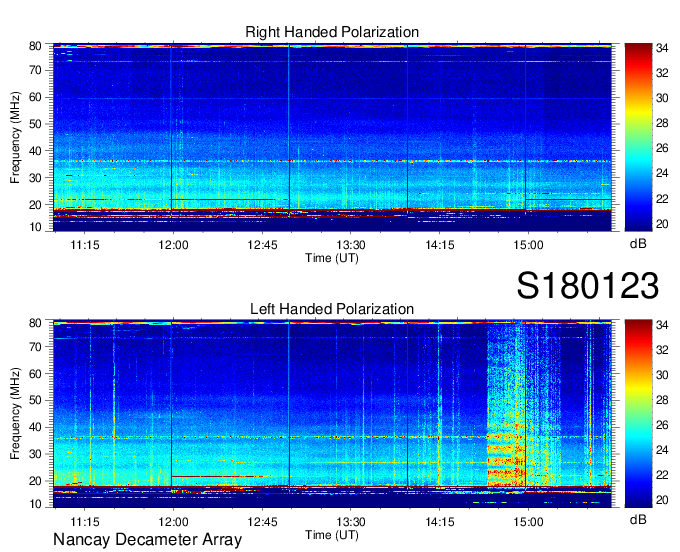Click the 70 MHz tick on Right Handed frequency axis

coord(35,70)
